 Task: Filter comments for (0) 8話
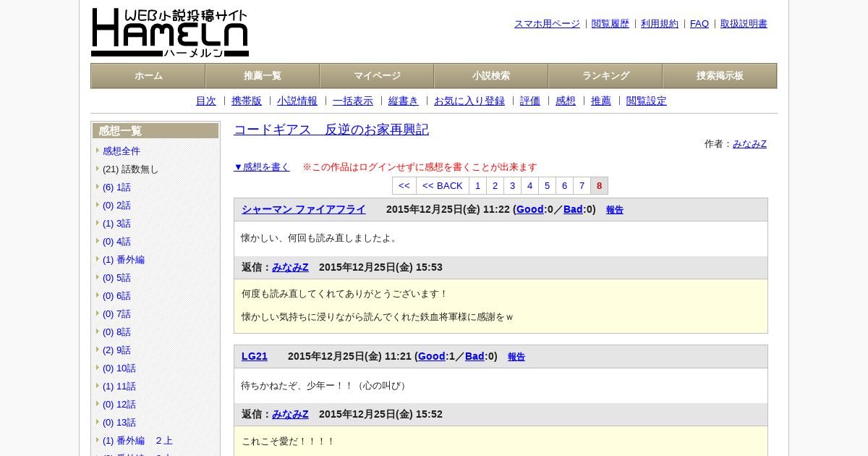point(116,332)
